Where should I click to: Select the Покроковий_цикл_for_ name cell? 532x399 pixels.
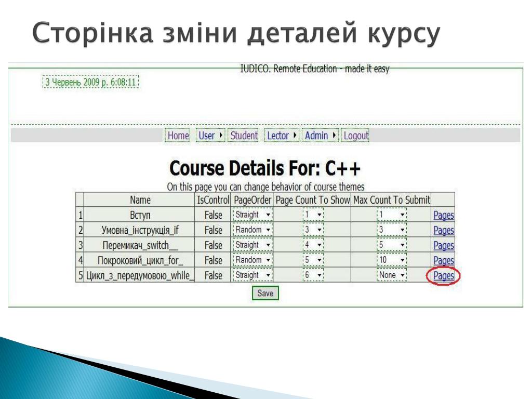pos(140,260)
